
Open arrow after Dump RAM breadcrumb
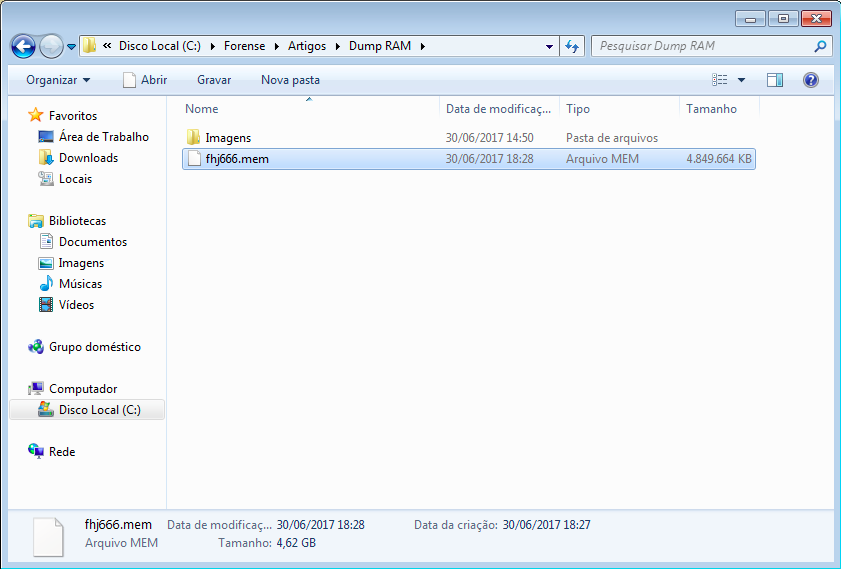[423, 47]
